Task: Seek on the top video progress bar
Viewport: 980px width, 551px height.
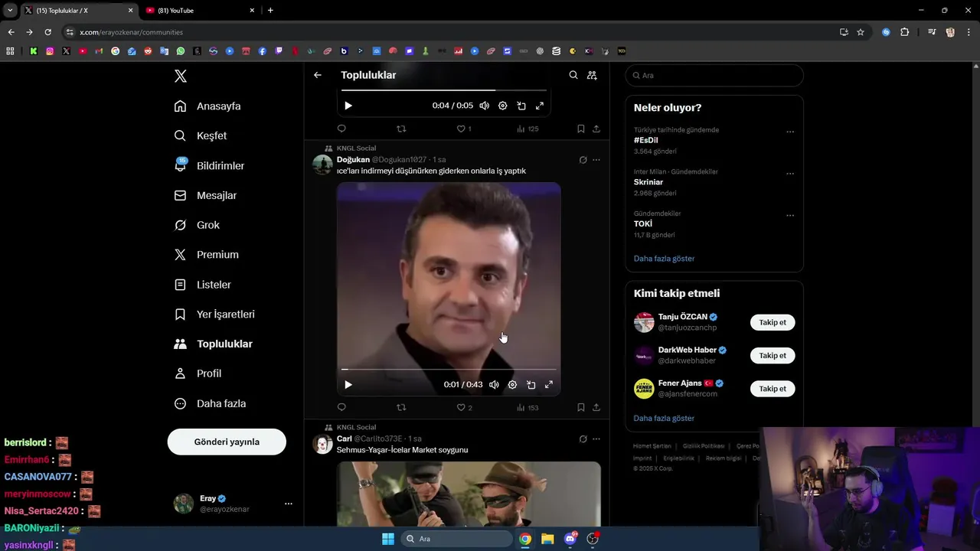Action: [444, 90]
